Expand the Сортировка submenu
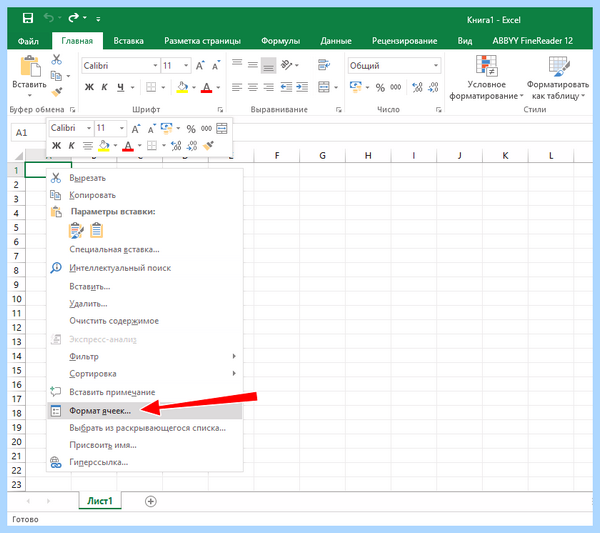 click(145, 373)
